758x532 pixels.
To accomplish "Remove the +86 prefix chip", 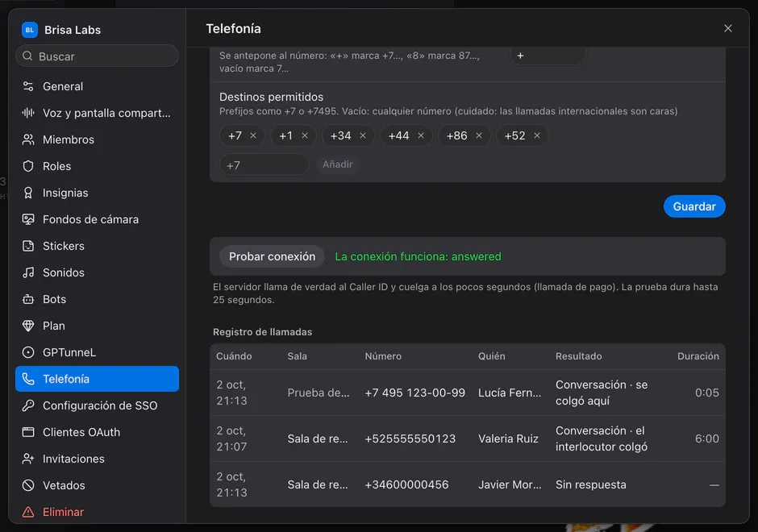I will [x=478, y=135].
